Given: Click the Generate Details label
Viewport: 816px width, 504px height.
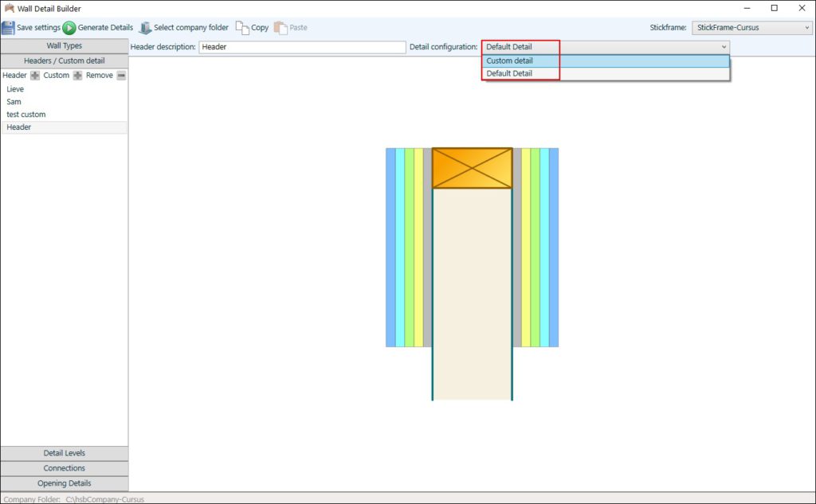Looking at the screenshot, I should [x=106, y=28].
